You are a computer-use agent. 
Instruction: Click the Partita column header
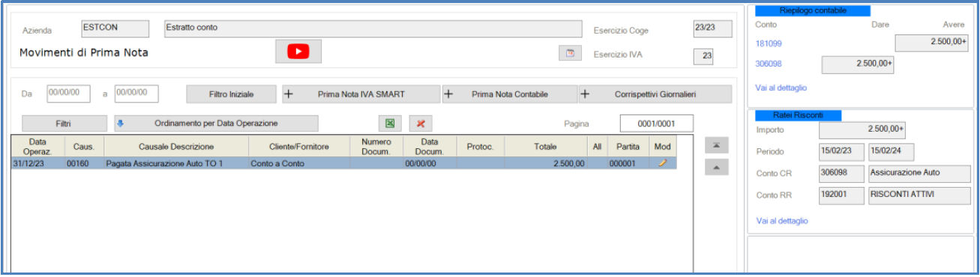628,146
